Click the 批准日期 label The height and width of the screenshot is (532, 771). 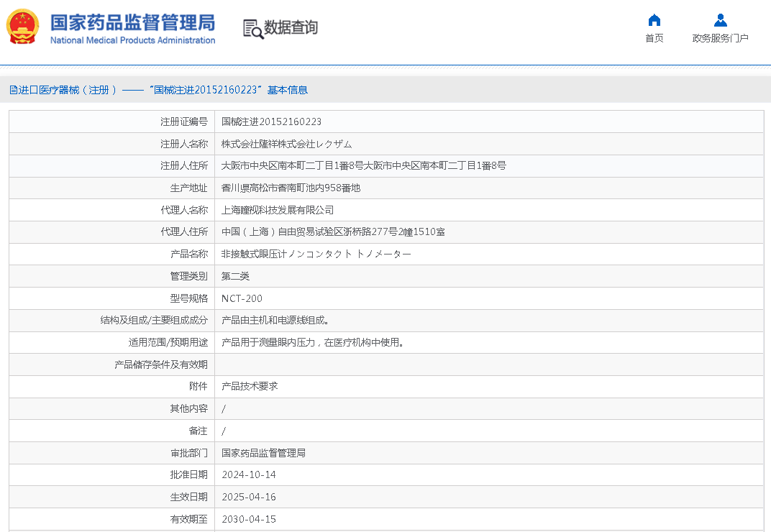coord(189,475)
